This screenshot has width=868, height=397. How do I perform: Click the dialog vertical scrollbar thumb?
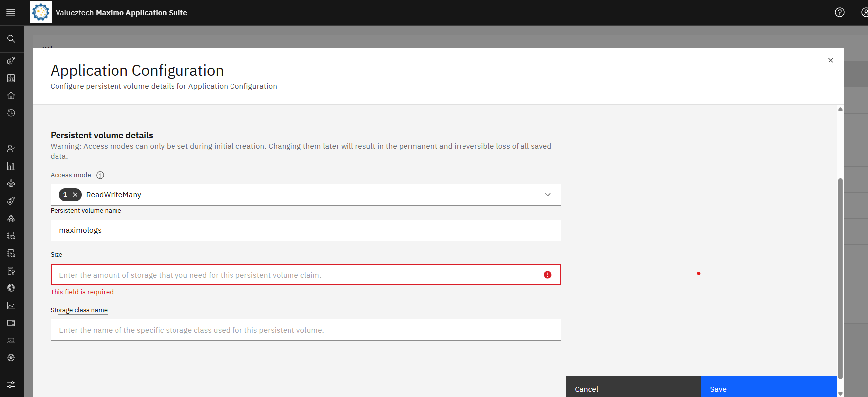click(840, 279)
